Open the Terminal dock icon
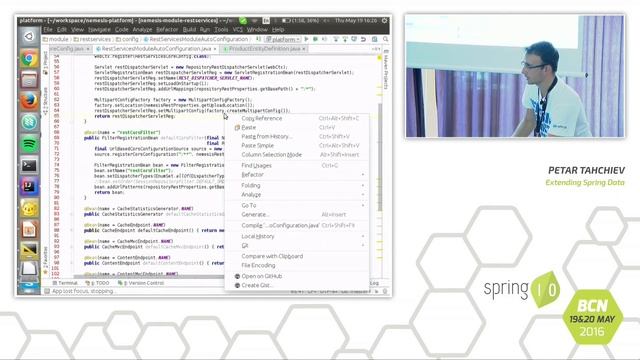Viewport: 640px width, 360px height. coord(29,165)
